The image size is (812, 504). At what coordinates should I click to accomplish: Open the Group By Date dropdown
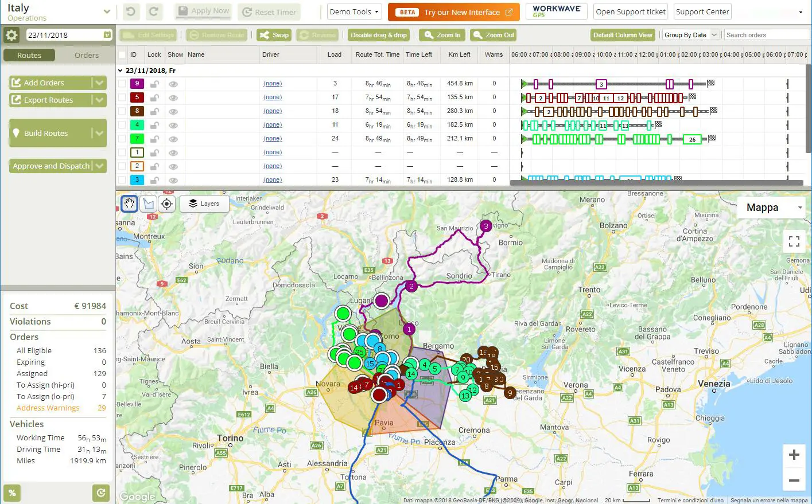(x=691, y=35)
